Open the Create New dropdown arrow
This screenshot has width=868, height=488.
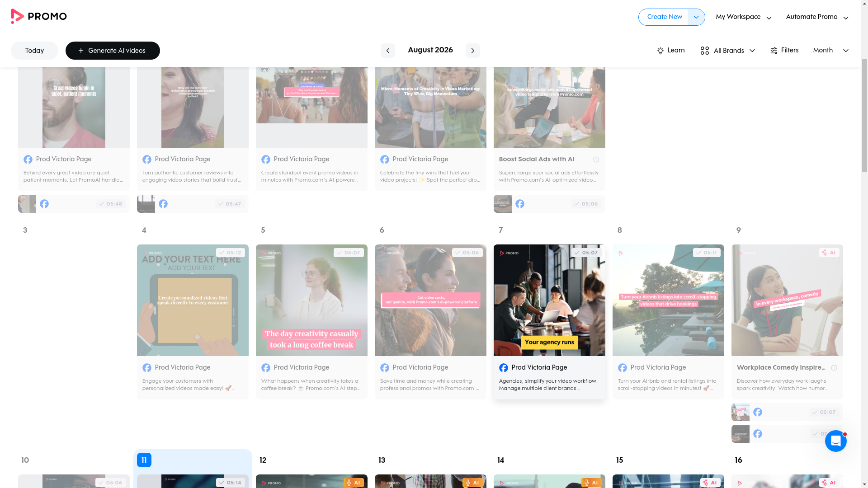[696, 17]
